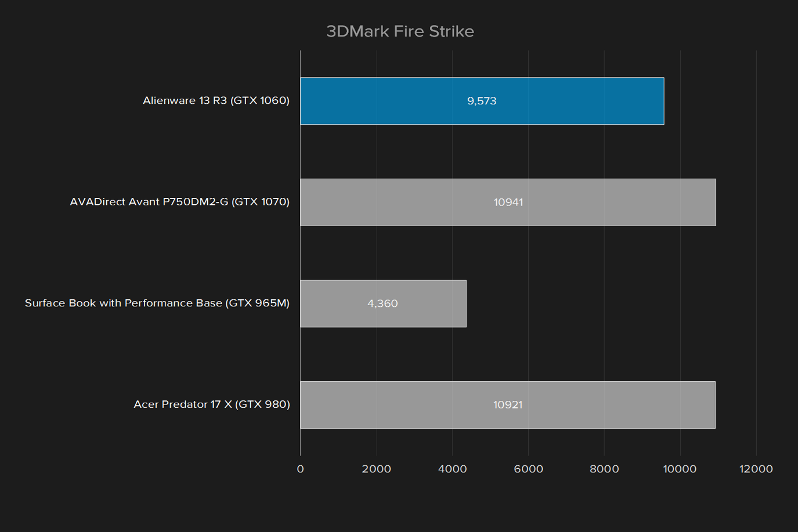
Task: Click the 9,573 score value
Action: [482, 101]
